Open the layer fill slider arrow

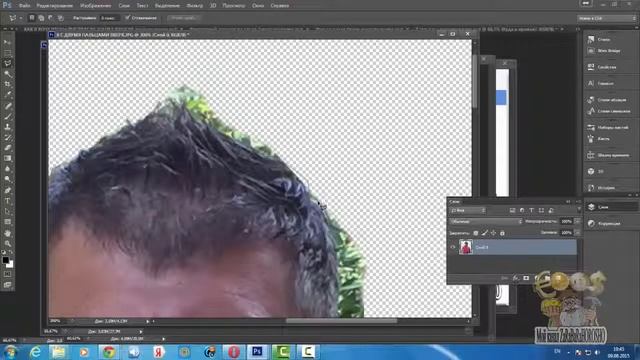(577, 232)
